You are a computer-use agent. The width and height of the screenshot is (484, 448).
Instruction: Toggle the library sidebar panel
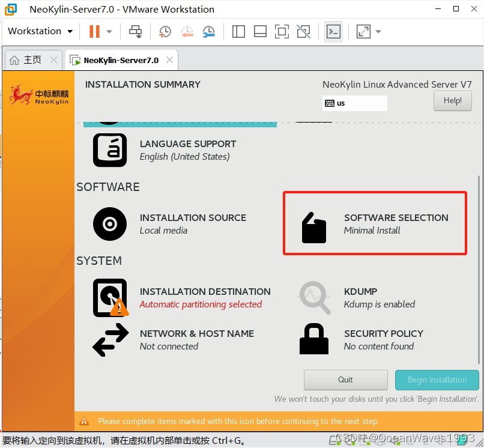pos(238,31)
